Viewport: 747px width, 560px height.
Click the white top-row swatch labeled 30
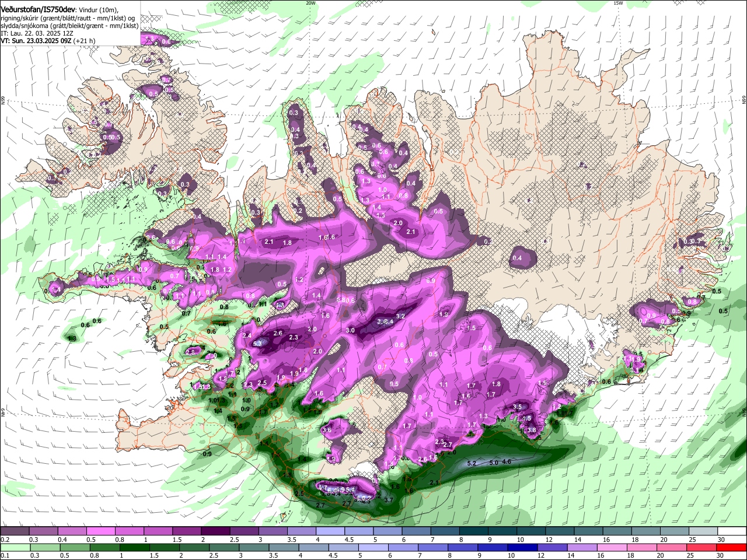[x=732, y=531]
